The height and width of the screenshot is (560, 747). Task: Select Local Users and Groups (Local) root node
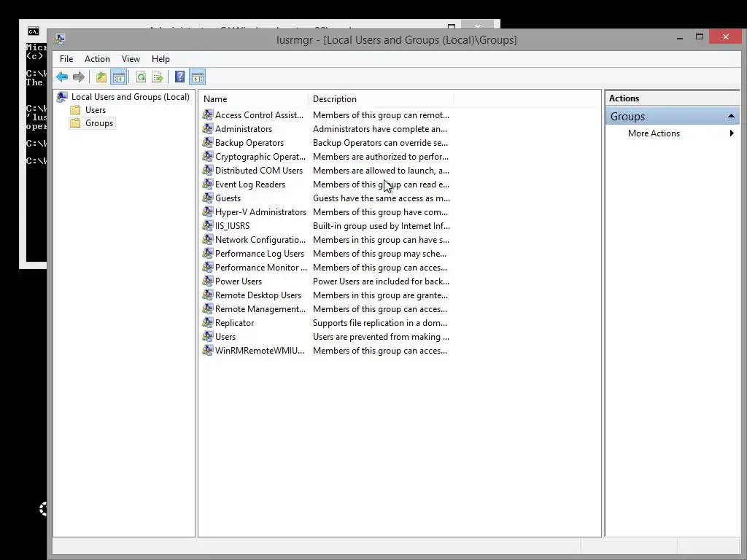(x=130, y=97)
